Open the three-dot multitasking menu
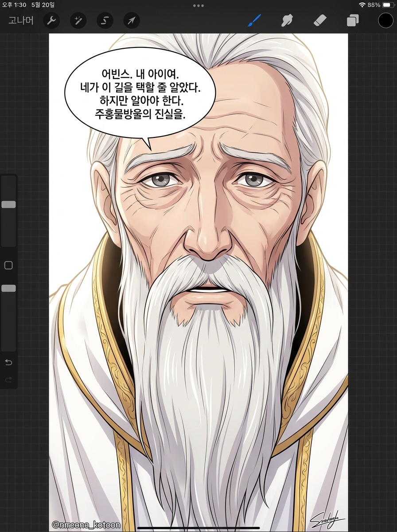 198,6
